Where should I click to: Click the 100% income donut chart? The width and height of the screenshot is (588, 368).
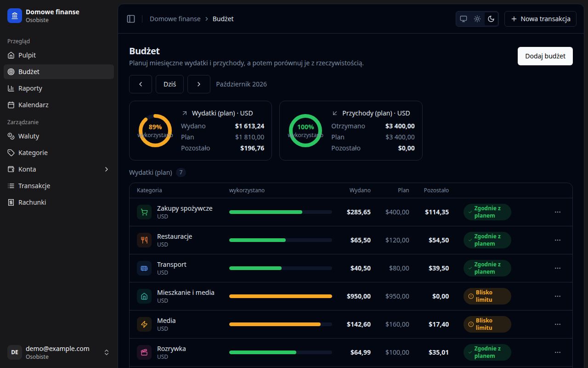(305, 131)
